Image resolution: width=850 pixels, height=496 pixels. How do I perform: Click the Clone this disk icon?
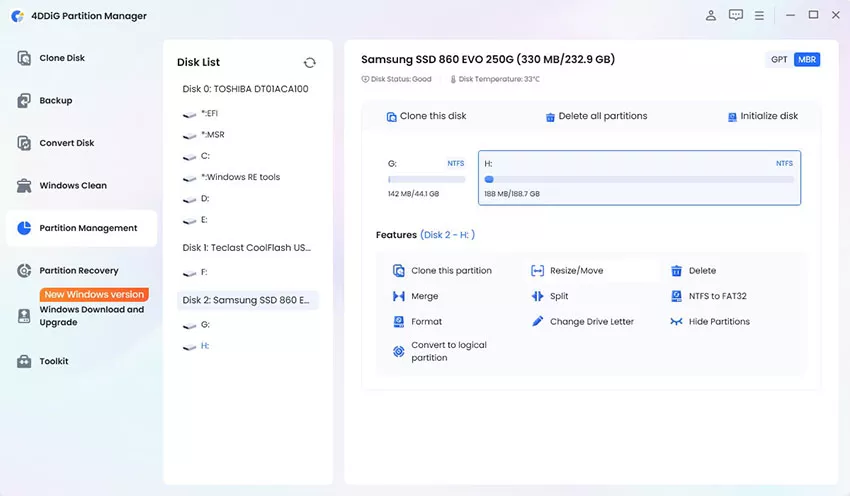click(391, 117)
